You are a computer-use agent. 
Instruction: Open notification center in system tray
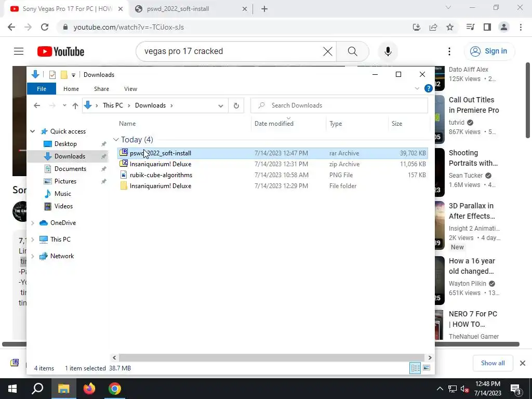[x=516, y=389]
